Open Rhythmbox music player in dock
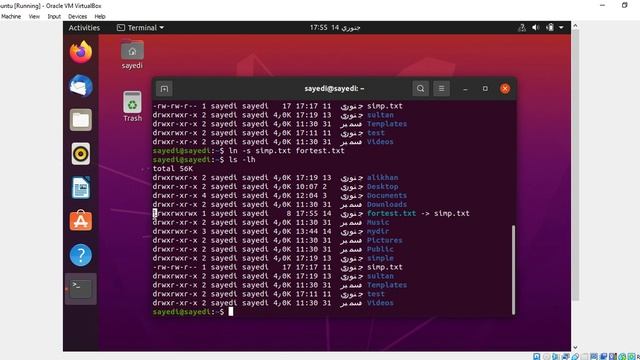 point(80,153)
